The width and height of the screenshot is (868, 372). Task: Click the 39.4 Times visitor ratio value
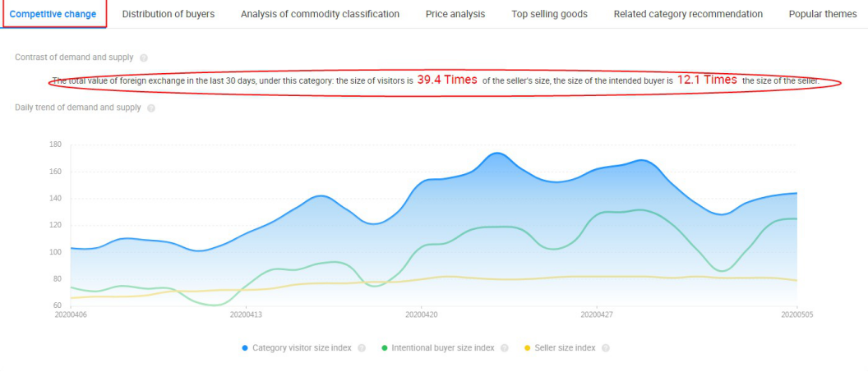[x=447, y=80]
